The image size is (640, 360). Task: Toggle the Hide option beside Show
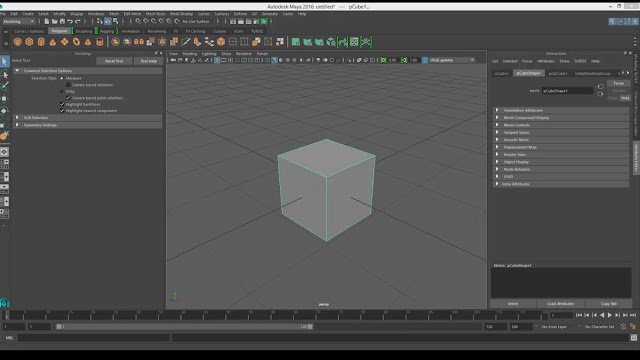pos(625,98)
